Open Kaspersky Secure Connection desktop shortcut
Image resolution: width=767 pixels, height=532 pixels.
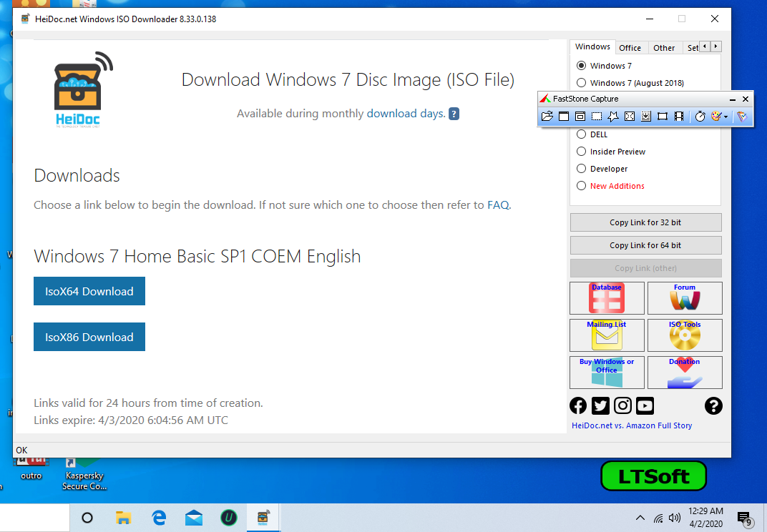(84, 474)
